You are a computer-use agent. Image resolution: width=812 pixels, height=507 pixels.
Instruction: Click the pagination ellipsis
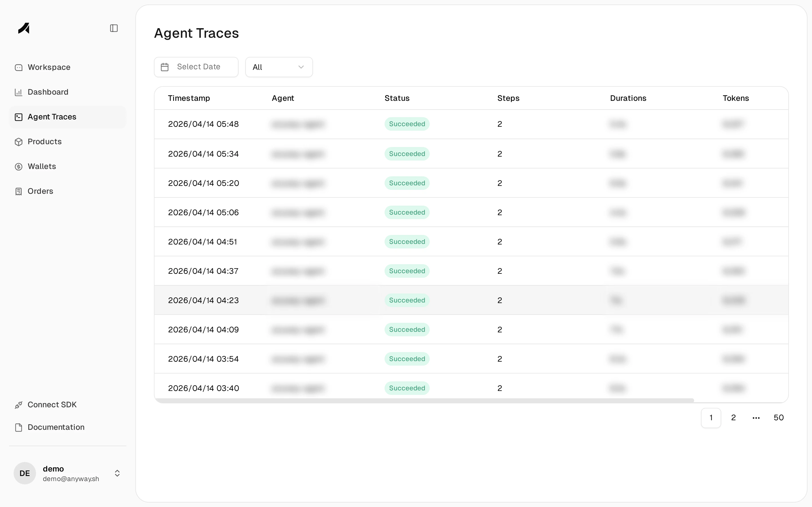pos(756,417)
